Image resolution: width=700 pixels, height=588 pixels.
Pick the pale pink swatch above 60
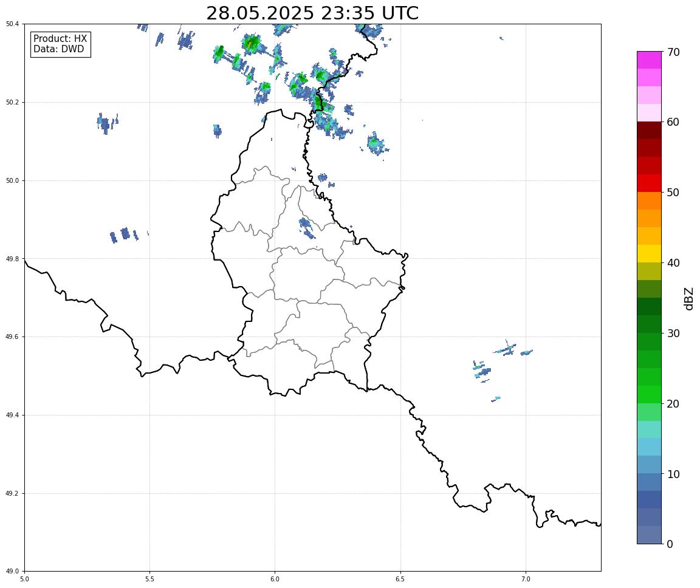point(649,113)
